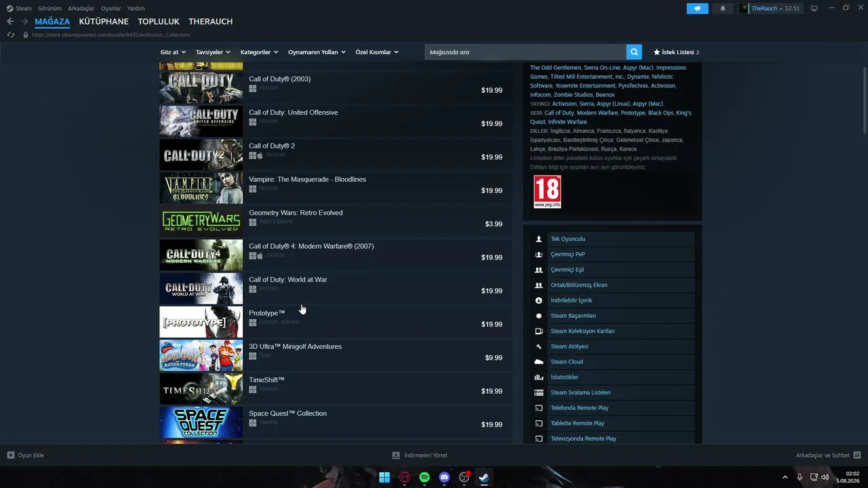Open the Geometry Wars: Retro Evolved thumbnail
This screenshot has width=868, height=488.
[x=201, y=221]
